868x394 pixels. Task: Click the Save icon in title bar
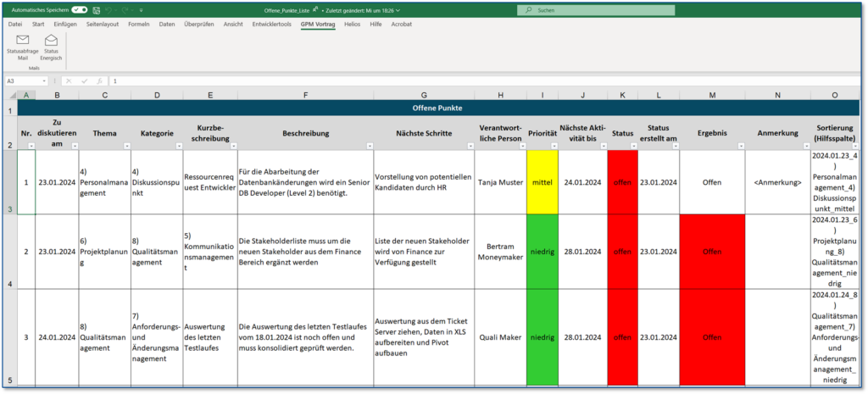tap(97, 10)
